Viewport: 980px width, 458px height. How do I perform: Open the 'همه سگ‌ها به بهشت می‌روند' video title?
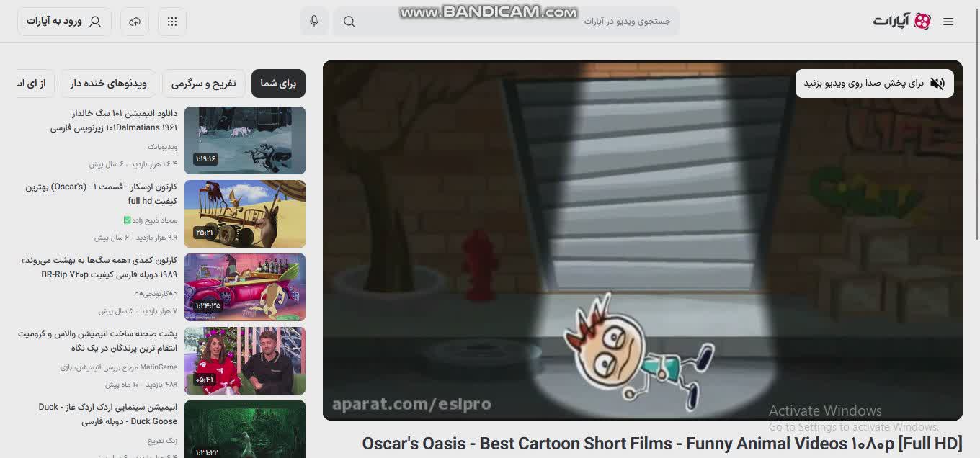(x=99, y=267)
